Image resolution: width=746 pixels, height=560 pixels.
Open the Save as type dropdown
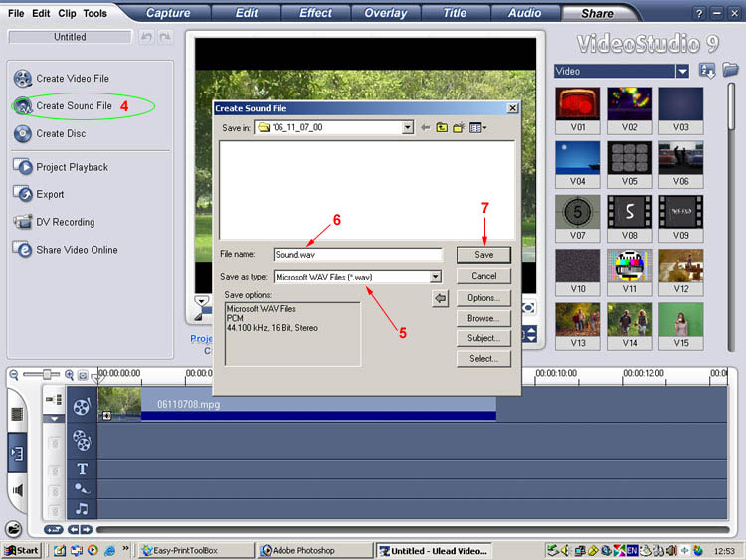click(435, 277)
